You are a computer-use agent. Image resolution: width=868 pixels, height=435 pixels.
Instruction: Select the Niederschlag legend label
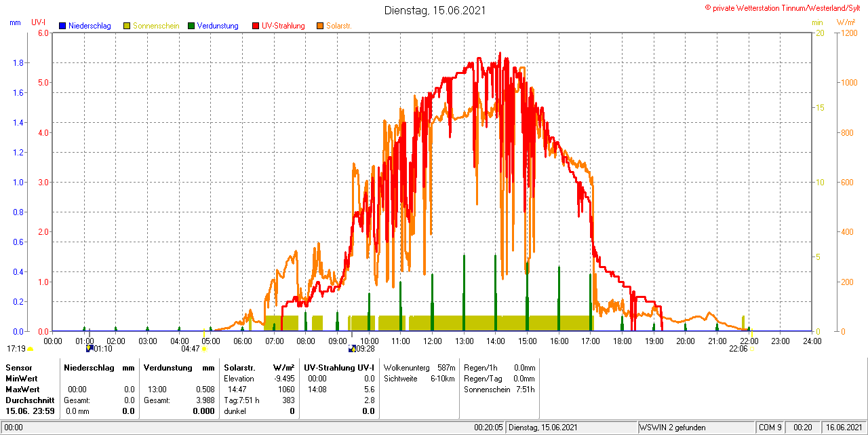(x=90, y=26)
